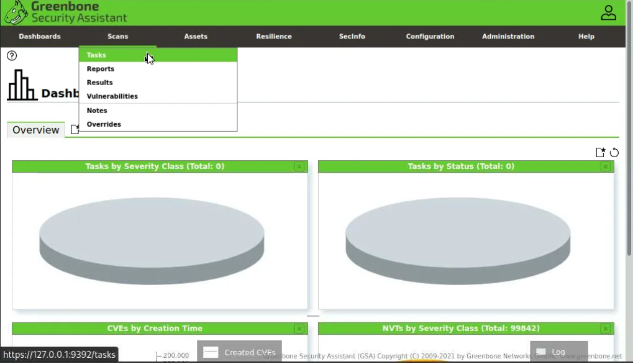Open the Help menu
This screenshot has height=364, width=633.
pos(586,36)
